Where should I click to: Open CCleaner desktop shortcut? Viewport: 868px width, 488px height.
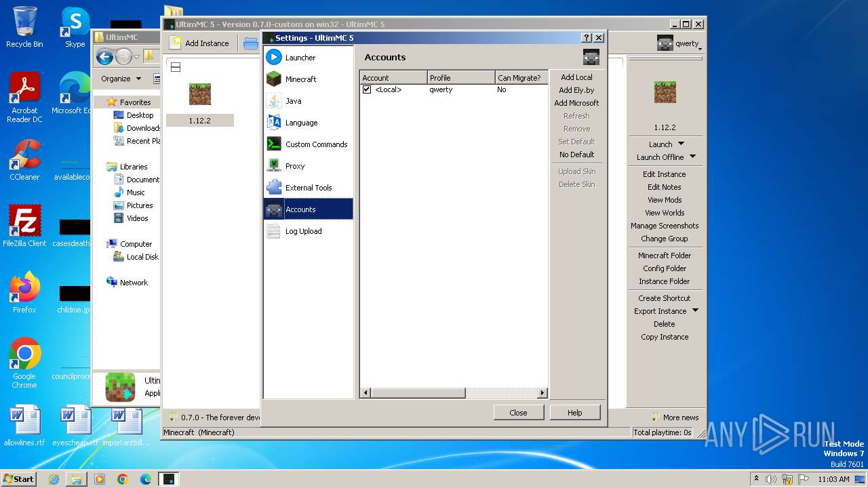[x=24, y=160]
